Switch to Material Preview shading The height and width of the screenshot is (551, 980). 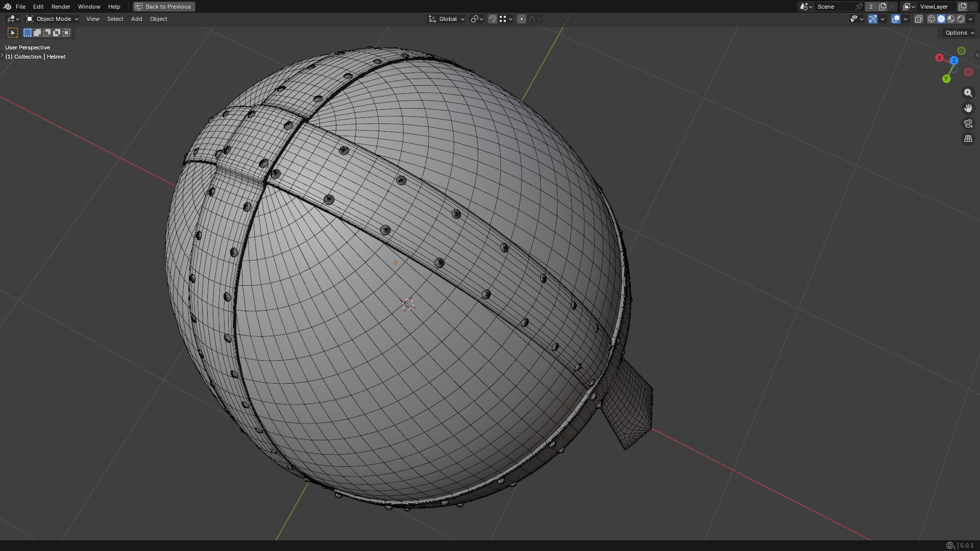tap(951, 19)
